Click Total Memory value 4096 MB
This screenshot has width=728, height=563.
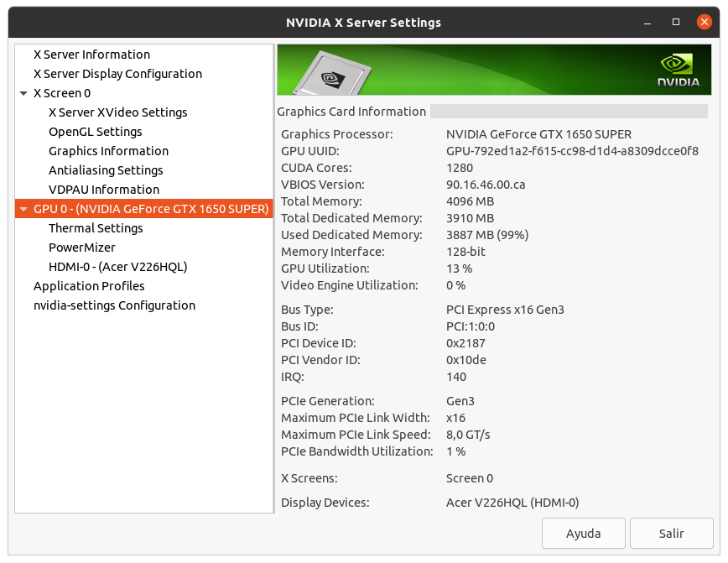click(470, 201)
